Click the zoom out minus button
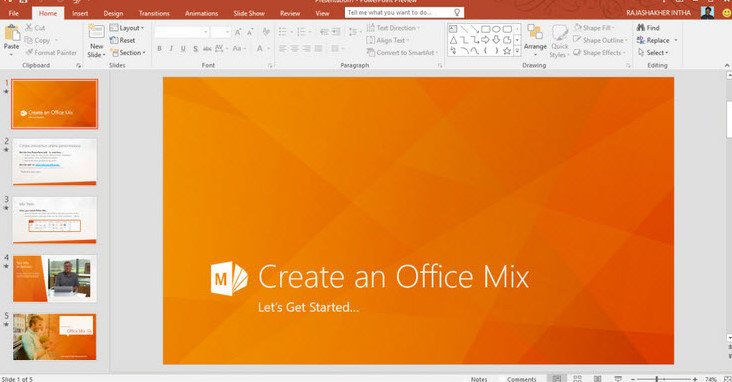732x382 pixels. click(633, 379)
